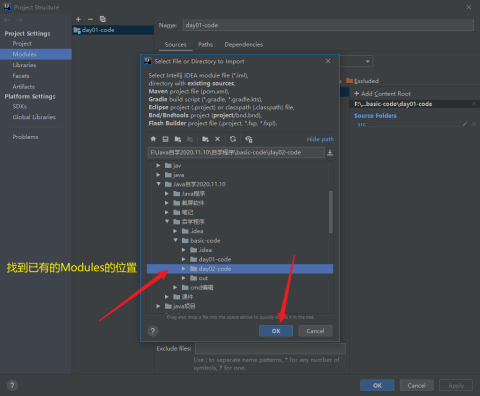Click Hide path link
The image size is (480, 396).
320,139
